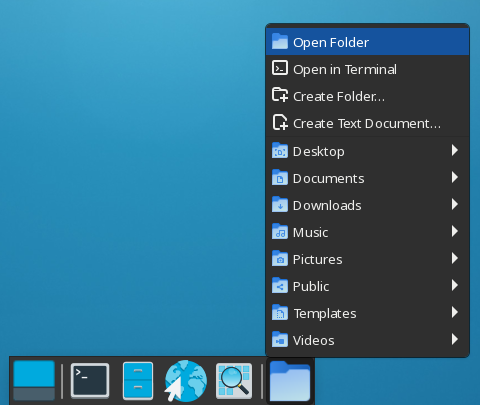480x405 pixels.
Task: Click the Downloads folder icon
Action: 280,205
